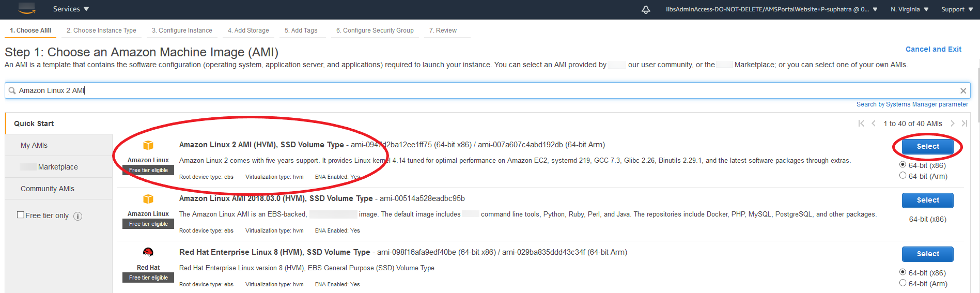Select 64-bit (Arm) for Red Hat Linux
Viewport: 980px width, 293px height.
[903, 283]
